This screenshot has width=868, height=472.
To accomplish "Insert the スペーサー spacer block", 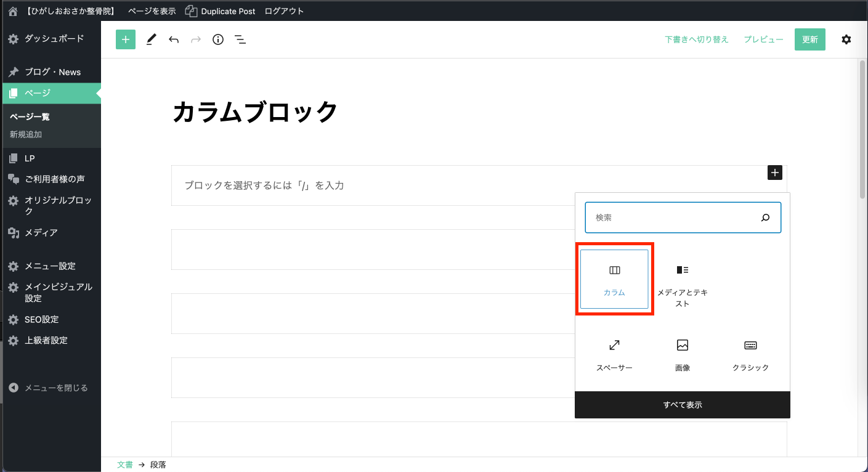I will point(614,355).
